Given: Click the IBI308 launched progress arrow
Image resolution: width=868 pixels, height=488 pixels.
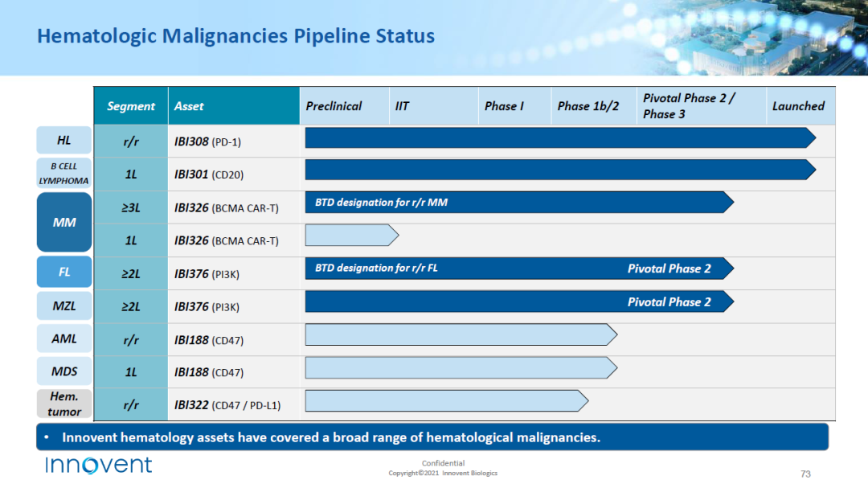Looking at the screenshot, I should click(x=560, y=138).
